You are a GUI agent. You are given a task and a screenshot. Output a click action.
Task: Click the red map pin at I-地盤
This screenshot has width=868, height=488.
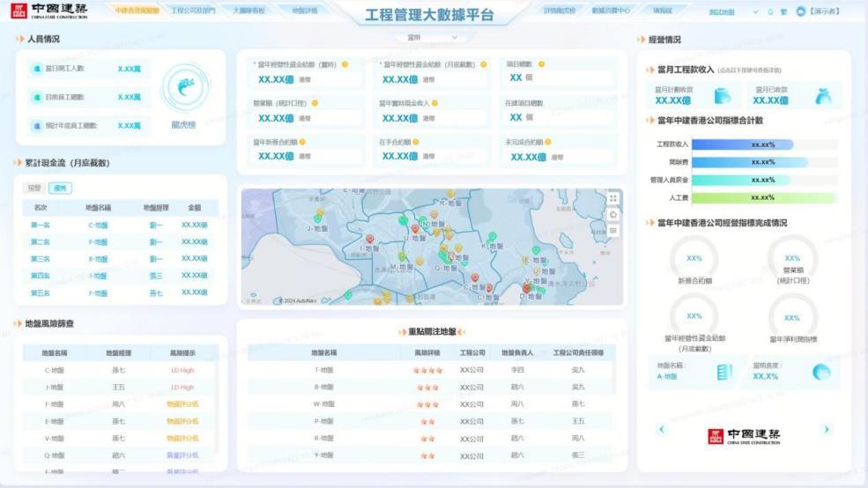click(371, 240)
